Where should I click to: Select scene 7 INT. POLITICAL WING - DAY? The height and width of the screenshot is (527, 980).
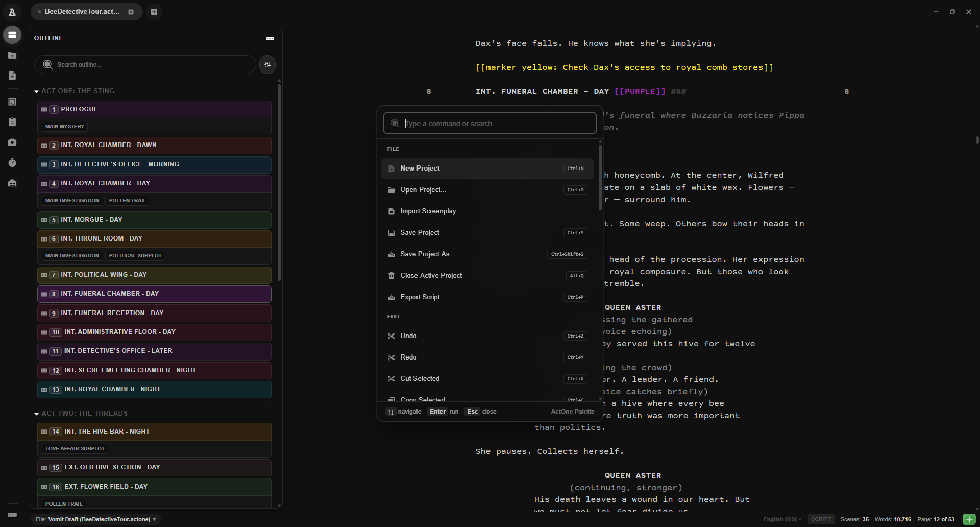coord(154,275)
